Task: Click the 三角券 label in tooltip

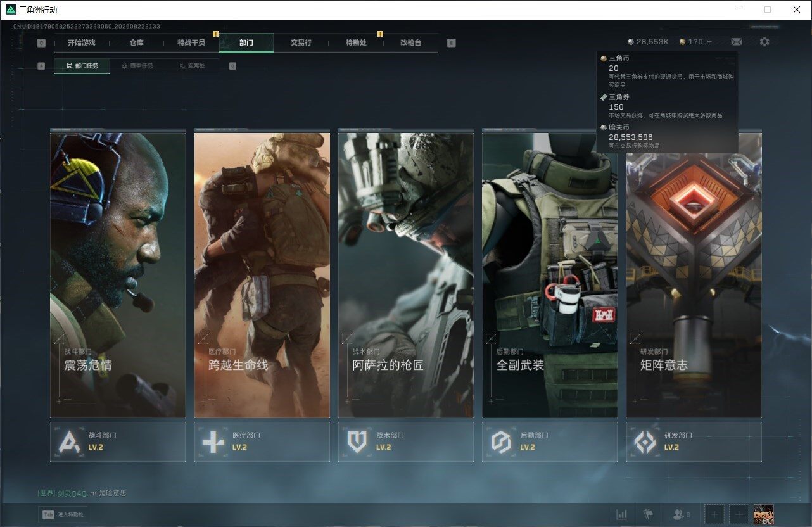Action: tap(619, 97)
